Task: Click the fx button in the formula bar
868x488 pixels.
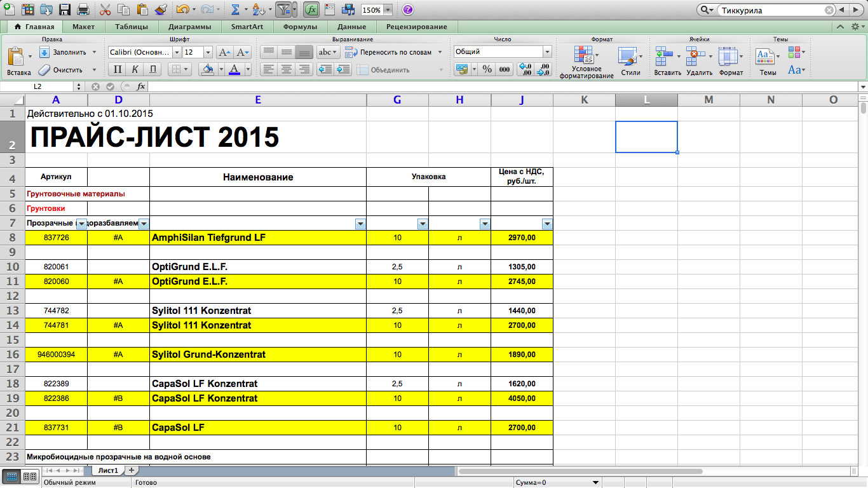Action: pos(141,86)
